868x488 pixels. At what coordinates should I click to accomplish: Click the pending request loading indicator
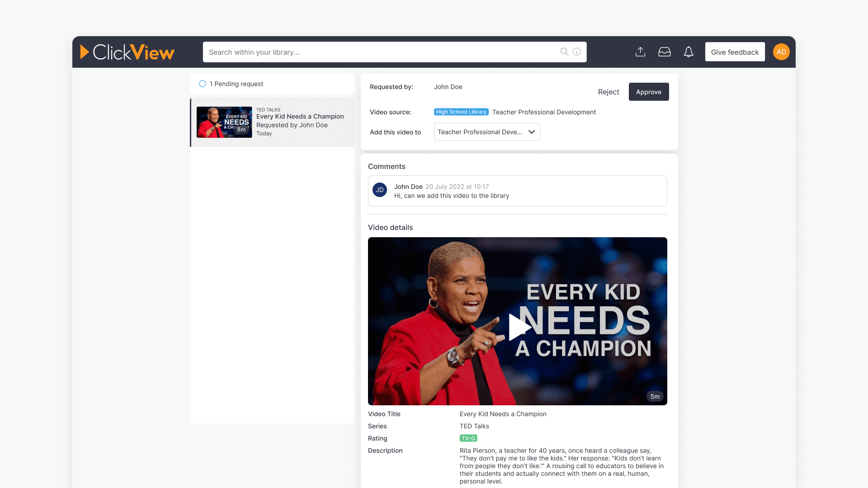pyautogui.click(x=202, y=84)
